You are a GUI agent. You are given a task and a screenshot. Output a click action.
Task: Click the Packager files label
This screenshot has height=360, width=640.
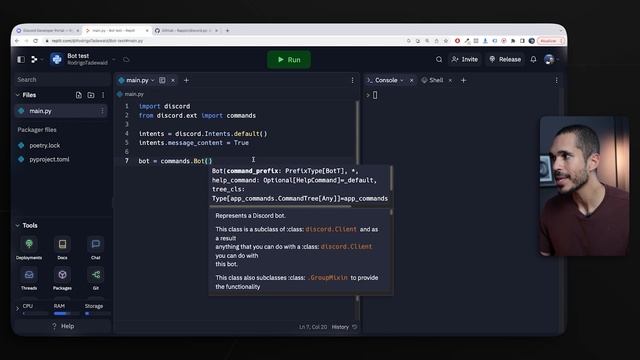click(x=37, y=130)
